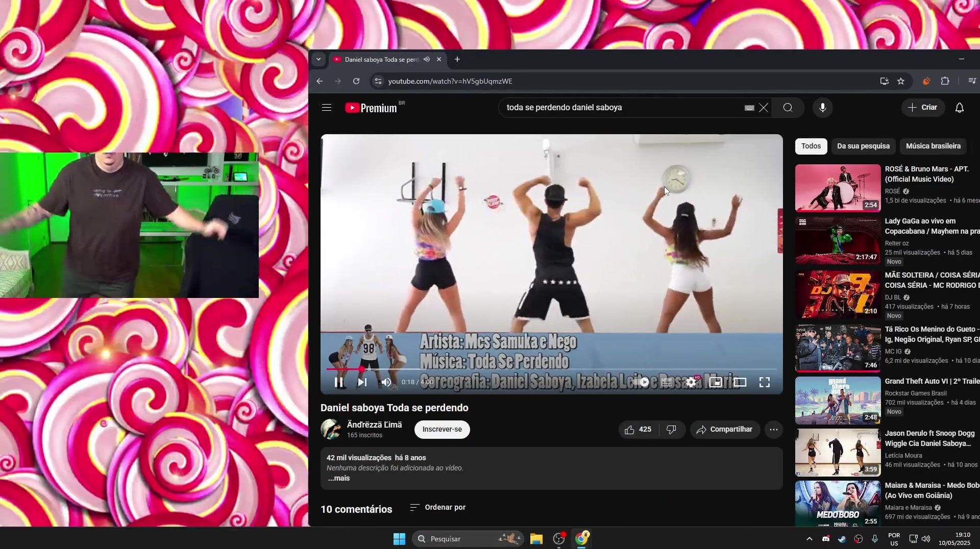Select the Da sua pesquisa chip
The image size is (980, 549).
[x=863, y=146]
